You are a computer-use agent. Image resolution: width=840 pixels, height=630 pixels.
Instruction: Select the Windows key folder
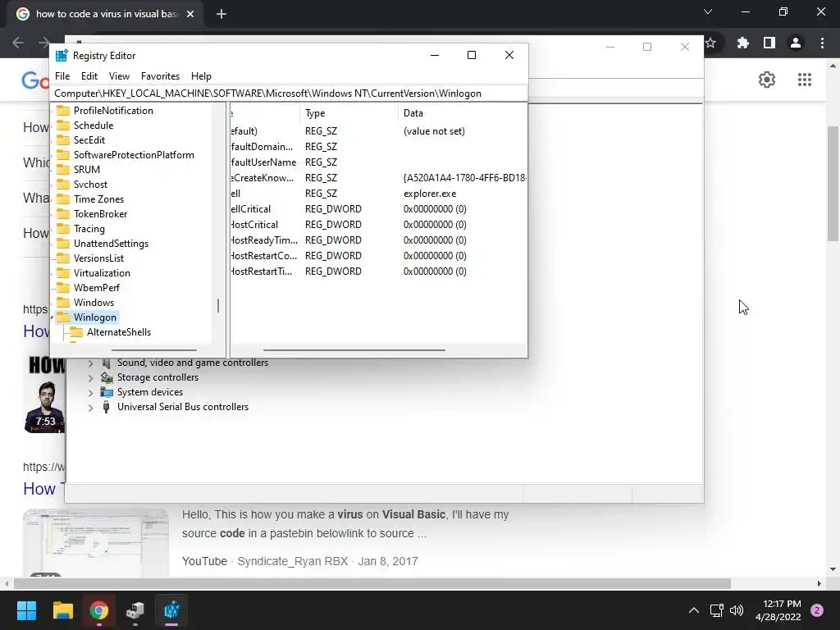[94, 303]
